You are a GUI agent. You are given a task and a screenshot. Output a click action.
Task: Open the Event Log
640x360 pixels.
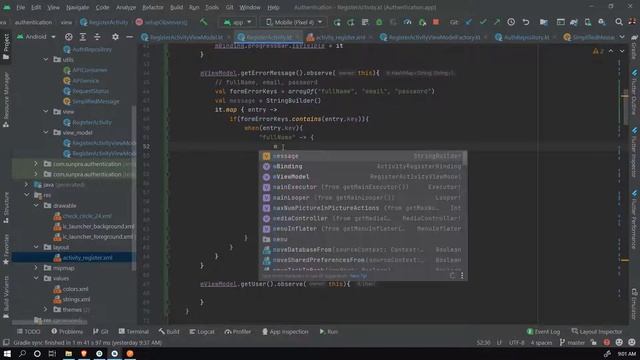[x=543, y=331]
